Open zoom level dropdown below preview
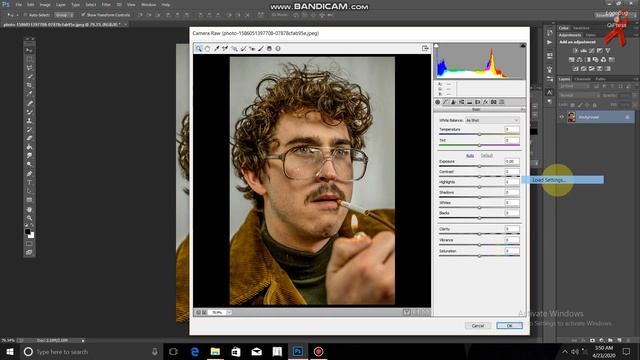This screenshot has width=640, height=360. pos(229,312)
